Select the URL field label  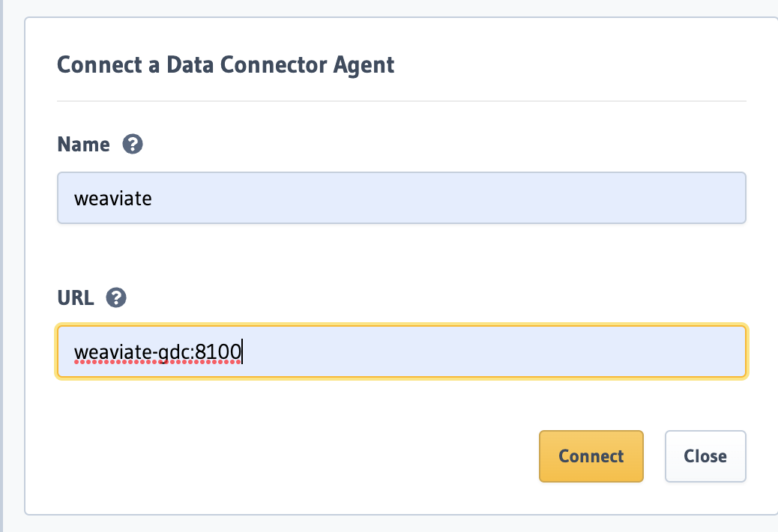click(76, 297)
